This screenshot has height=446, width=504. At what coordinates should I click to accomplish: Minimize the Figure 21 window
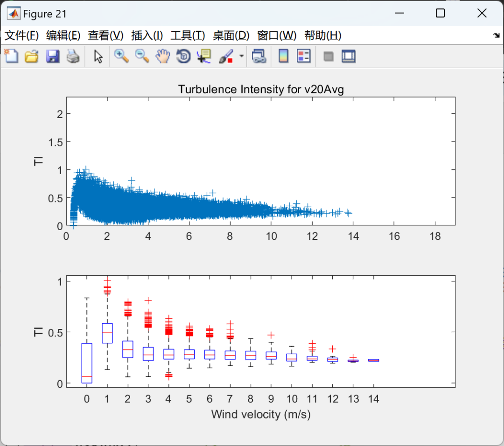[x=399, y=13]
